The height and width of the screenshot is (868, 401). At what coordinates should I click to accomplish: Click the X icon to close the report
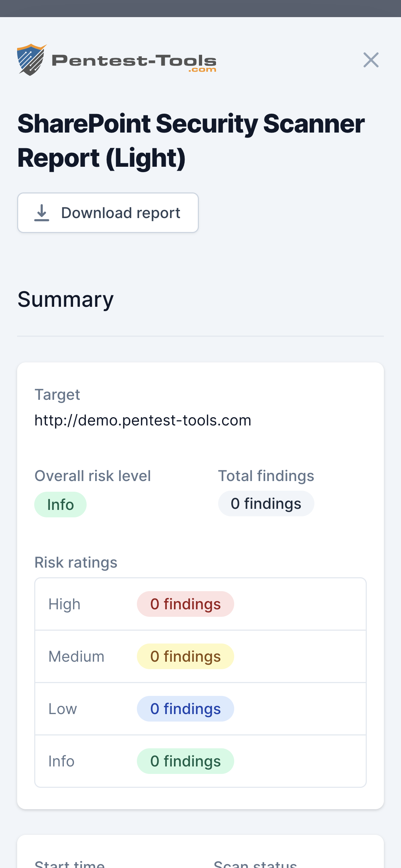371,60
